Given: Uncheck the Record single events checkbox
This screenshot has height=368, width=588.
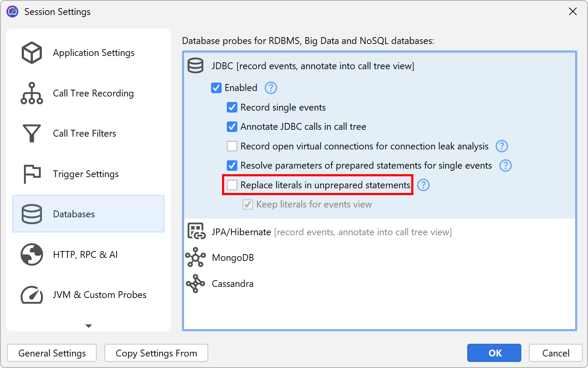Looking at the screenshot, I should click(x=232, y=108).
